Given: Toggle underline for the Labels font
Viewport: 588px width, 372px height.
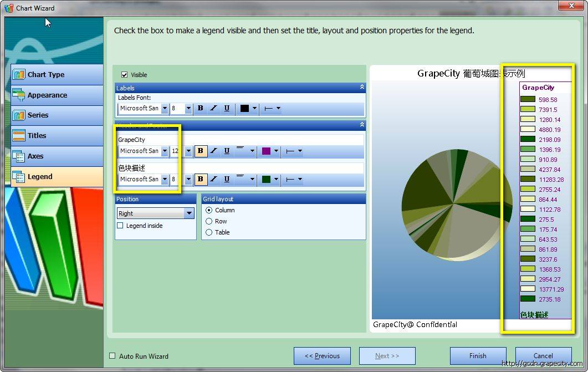Looking at the screenshot, I should click(x=227, y=109).
